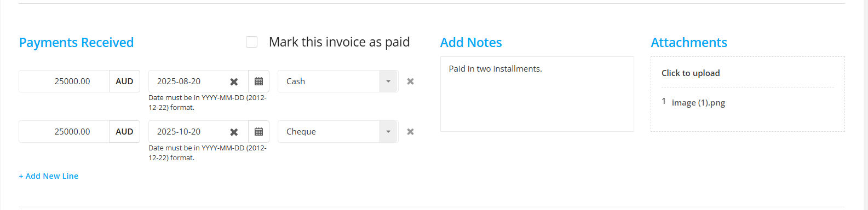Remove the Cheque payment line
The height and width of the screenshot is (210, 868).
[x=410, y=132]
